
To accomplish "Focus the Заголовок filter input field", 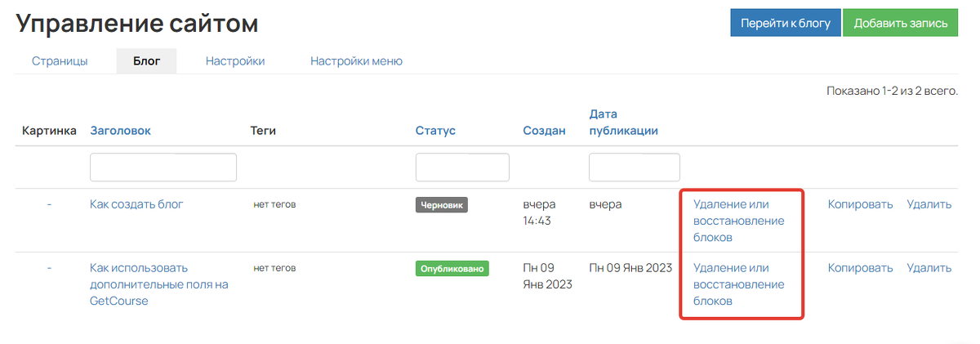I will pyautogui.click(x=163, y=168).
